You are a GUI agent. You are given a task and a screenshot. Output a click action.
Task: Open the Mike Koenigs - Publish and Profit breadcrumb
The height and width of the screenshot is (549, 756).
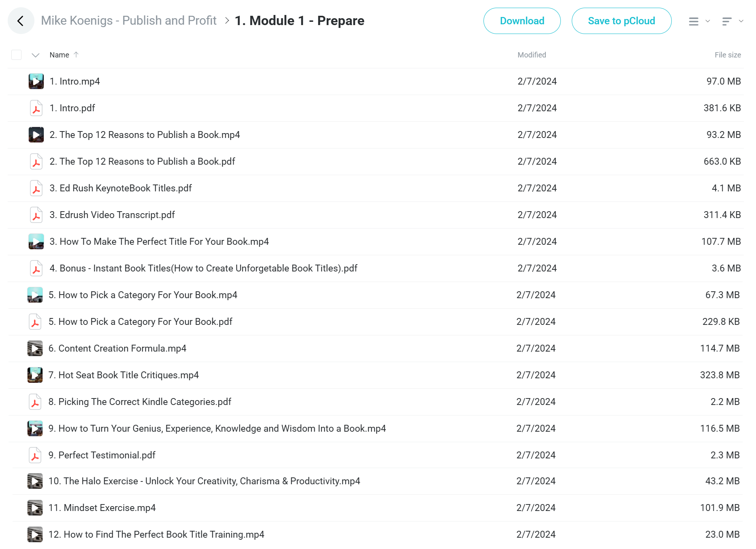click(x=129, y=21)
